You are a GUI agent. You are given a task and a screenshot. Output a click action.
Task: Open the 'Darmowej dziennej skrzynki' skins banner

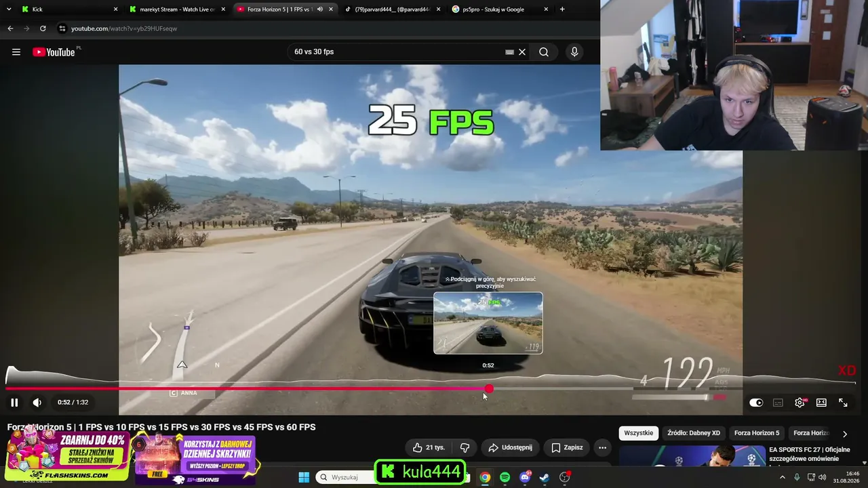(x=195, y=460)
